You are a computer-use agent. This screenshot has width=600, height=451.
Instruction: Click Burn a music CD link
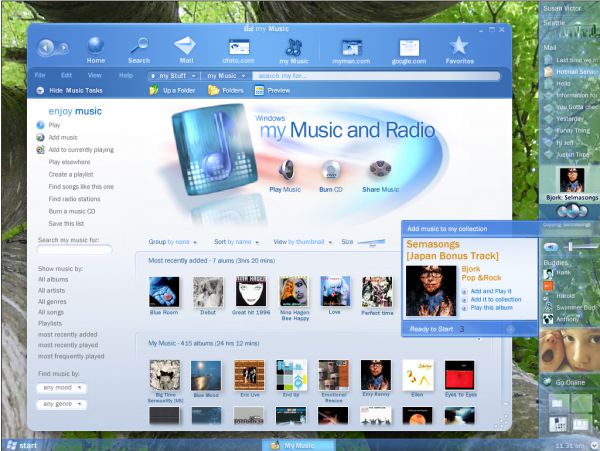pos(72,211)
